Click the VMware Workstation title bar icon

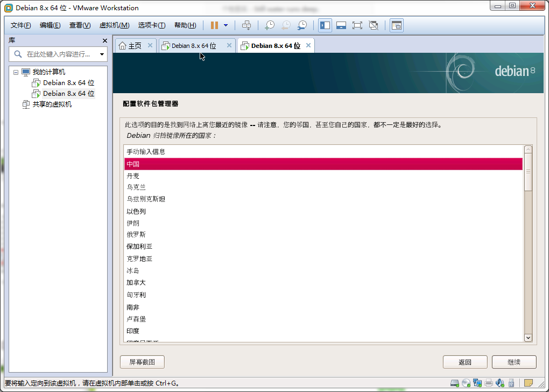(x=9, y=8)
